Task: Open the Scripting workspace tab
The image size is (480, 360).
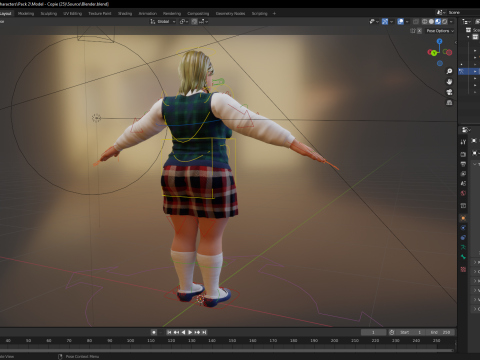Action: [x=260, y=14]
